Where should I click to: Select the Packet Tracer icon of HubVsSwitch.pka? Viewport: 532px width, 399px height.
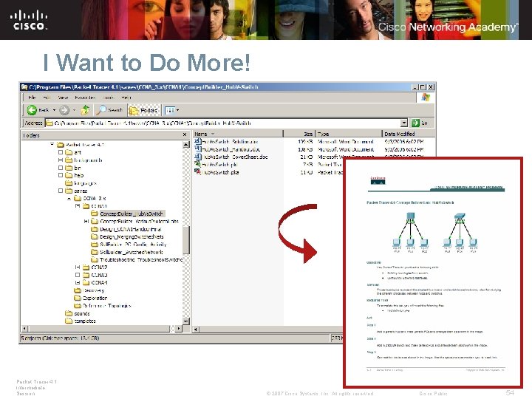pos(197,172)
